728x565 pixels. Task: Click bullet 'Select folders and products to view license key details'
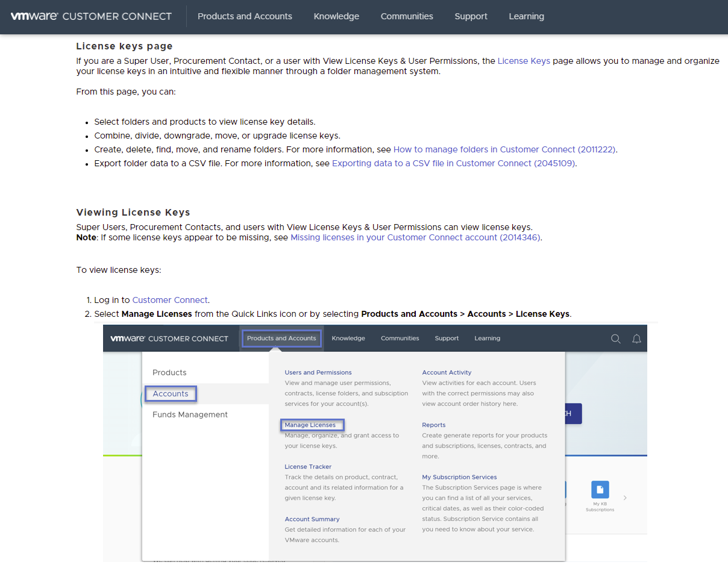tap(205, 122)
